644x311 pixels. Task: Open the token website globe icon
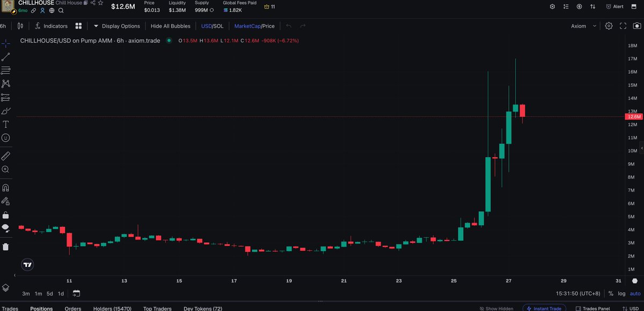(52, 10)
